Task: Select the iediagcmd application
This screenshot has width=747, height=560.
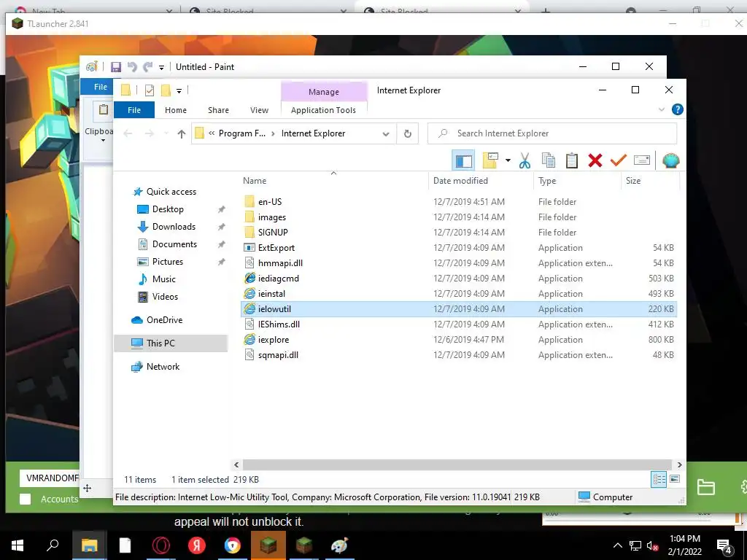Action: pos(278,278)
